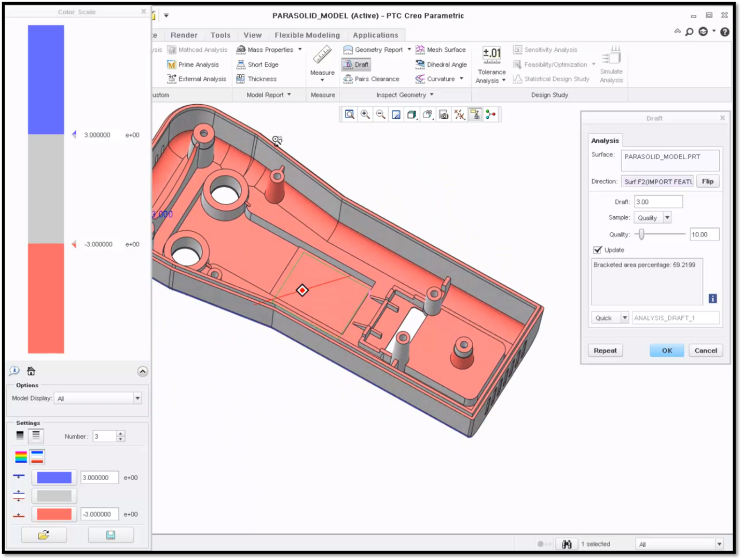Click the Thickness analysis tool
Screen dimensions: 742x560
tap(256, 79)
